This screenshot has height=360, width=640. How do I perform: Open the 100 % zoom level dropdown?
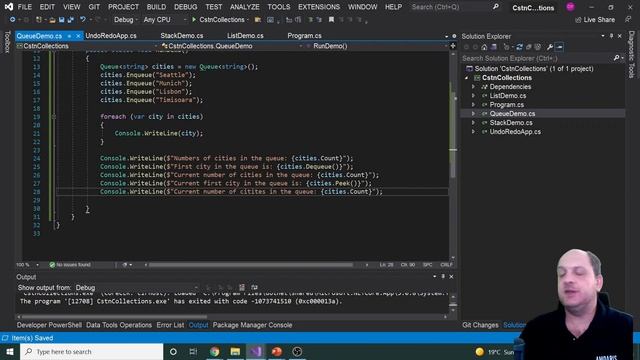[27, 265]
